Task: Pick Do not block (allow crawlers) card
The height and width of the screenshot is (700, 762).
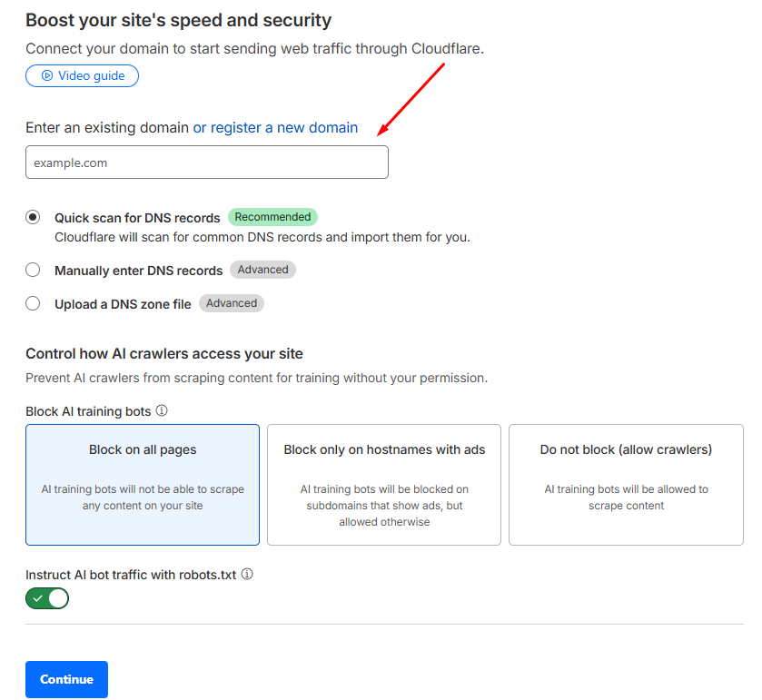Action: coord(626,485)
